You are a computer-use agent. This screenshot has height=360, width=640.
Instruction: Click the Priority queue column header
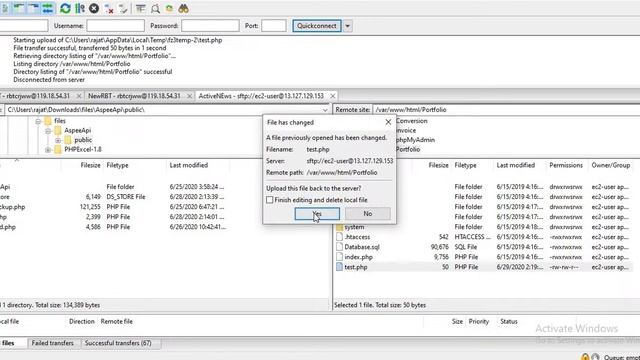[479, 322]
